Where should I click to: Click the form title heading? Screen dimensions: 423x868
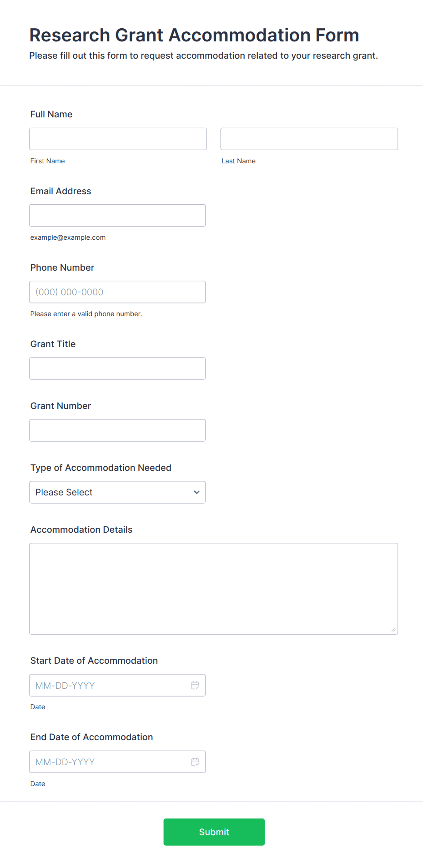(194, 35)
